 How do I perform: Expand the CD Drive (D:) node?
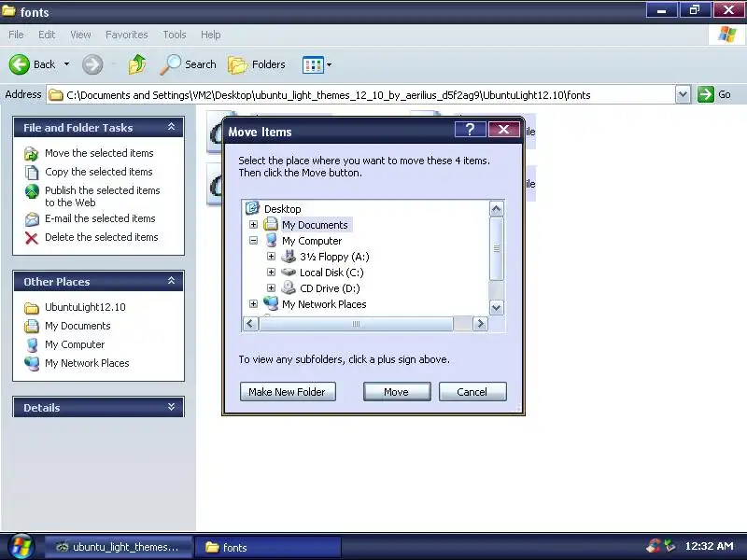[271, 287]
